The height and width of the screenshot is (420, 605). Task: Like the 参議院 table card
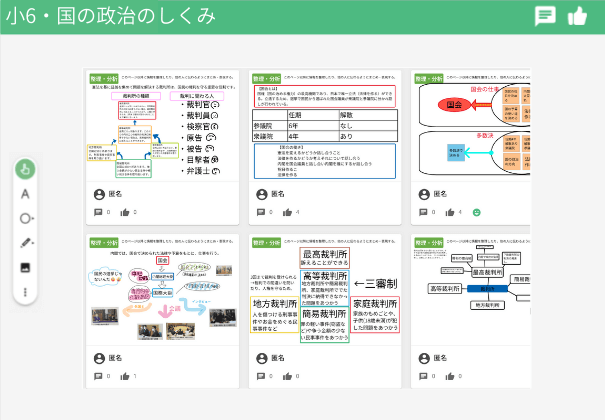point(287,212)
